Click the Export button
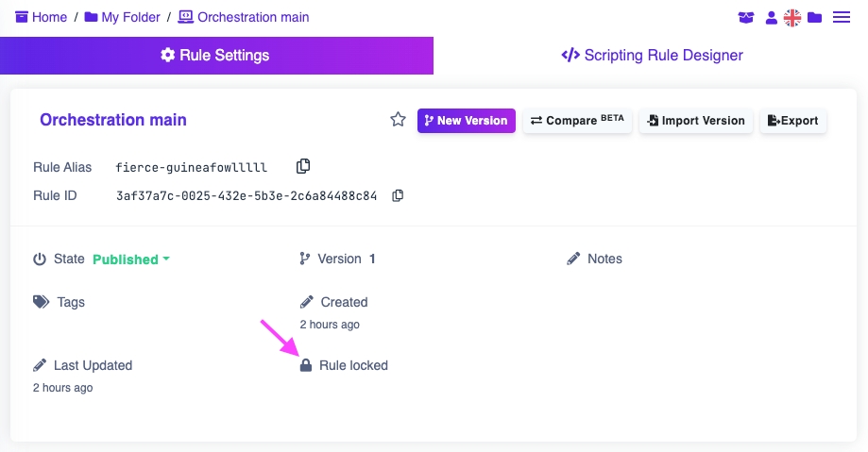Viewport: 868px width, 452px height. click(x=793, y=121)
